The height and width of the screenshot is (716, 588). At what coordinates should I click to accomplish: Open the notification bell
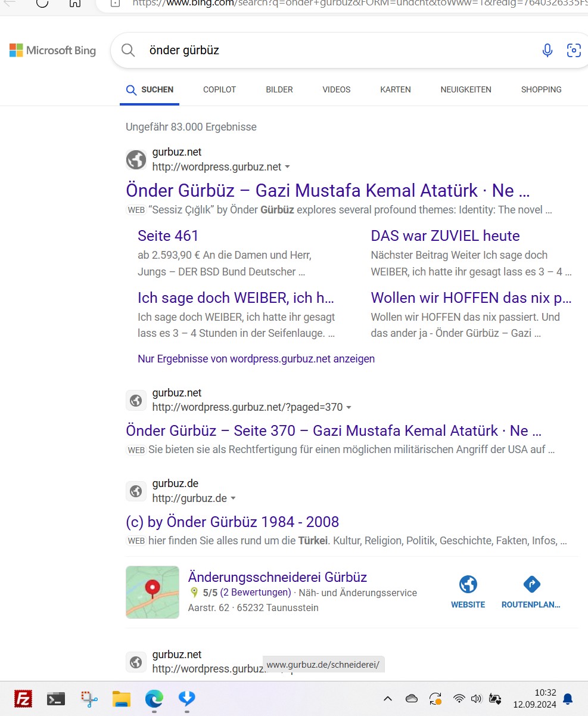(x=568, y=699)
